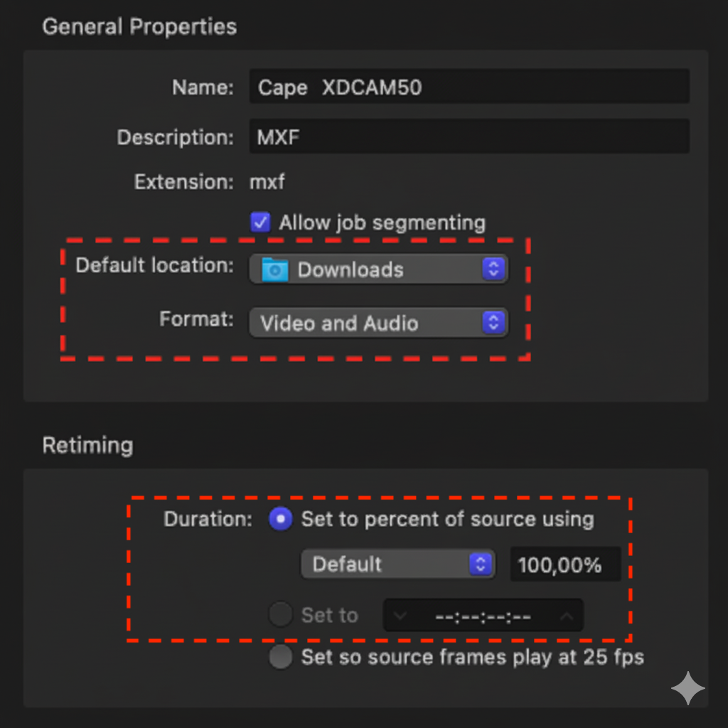Click the Name field containing Cape XDCAM50
The width and height of the screenshot is (728, 728).
(x=469, y=87)
